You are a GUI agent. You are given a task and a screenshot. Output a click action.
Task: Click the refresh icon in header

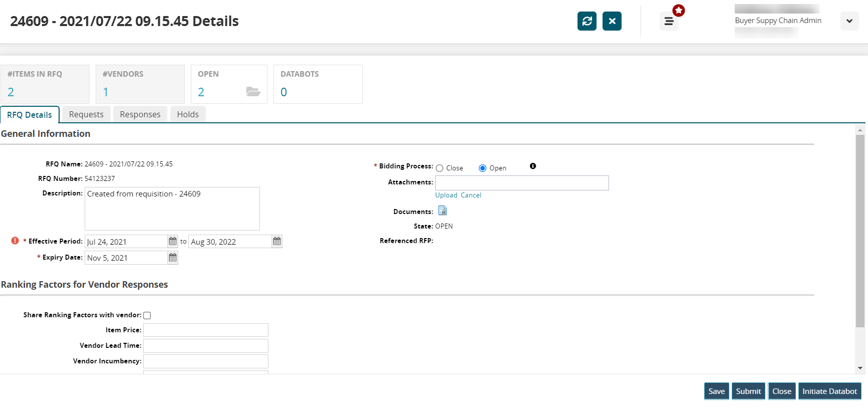click(587, 21)
